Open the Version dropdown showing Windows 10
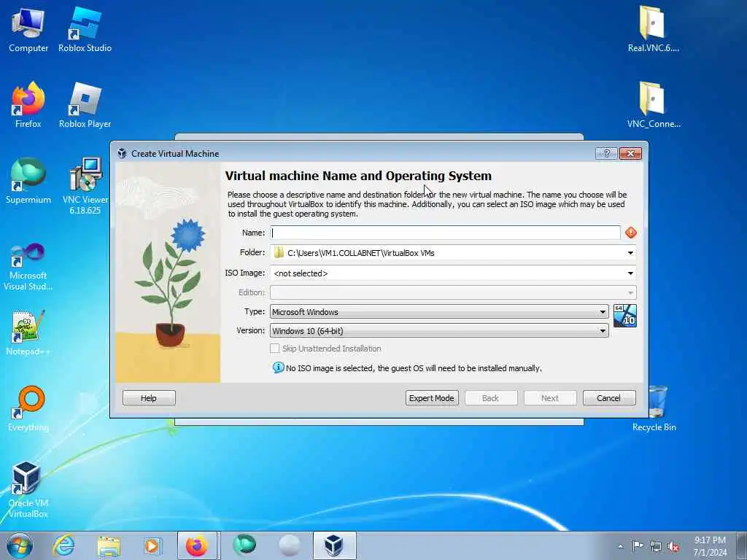The image size is (747, 560). 439,330
